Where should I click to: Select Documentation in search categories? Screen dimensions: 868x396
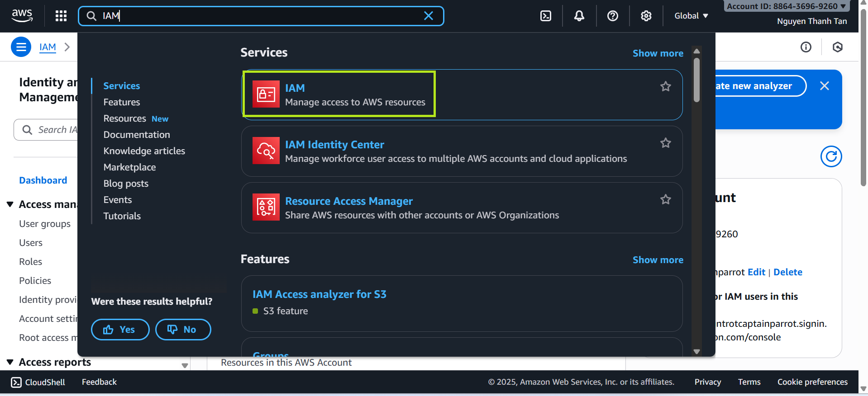(137, 135)
